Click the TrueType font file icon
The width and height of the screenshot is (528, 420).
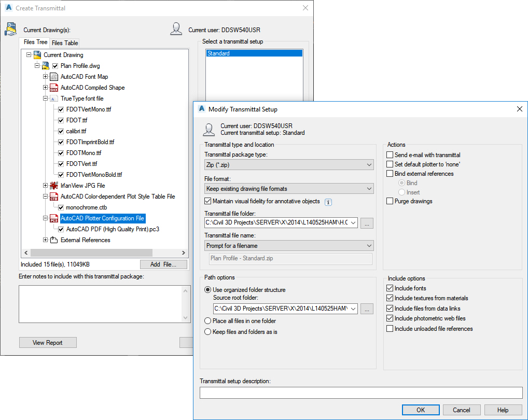click(53, 99)
